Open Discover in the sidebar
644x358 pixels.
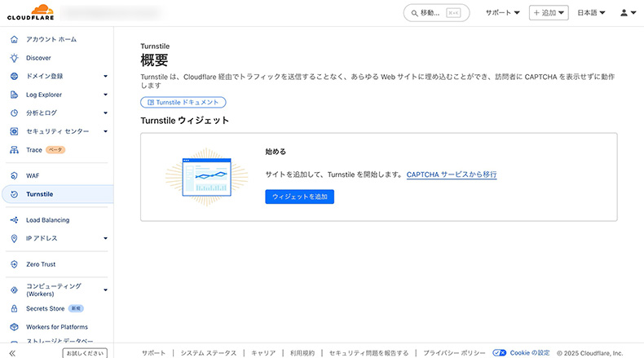coord(38,58)
